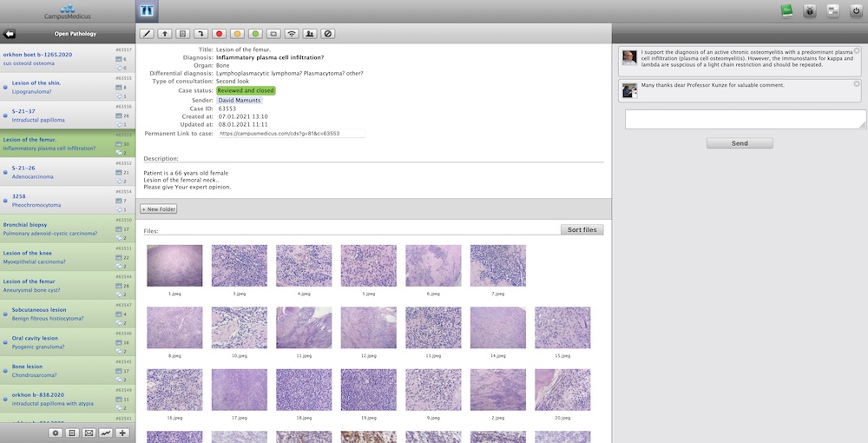Click the rounded rectangle toolbar icon
The width and height of the screenshot is (868, 443).
[x=273, y=34]
